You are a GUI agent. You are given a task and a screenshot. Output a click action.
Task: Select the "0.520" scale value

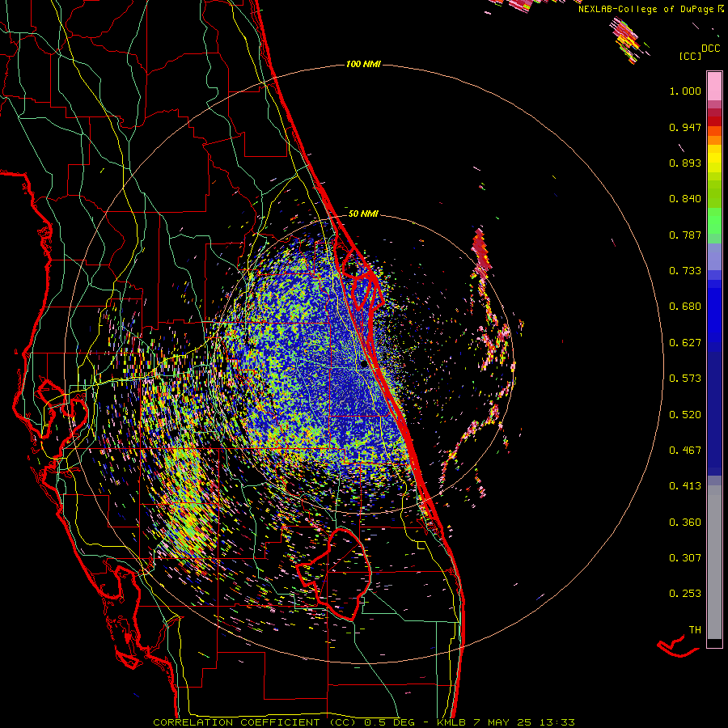coord(685,415)
